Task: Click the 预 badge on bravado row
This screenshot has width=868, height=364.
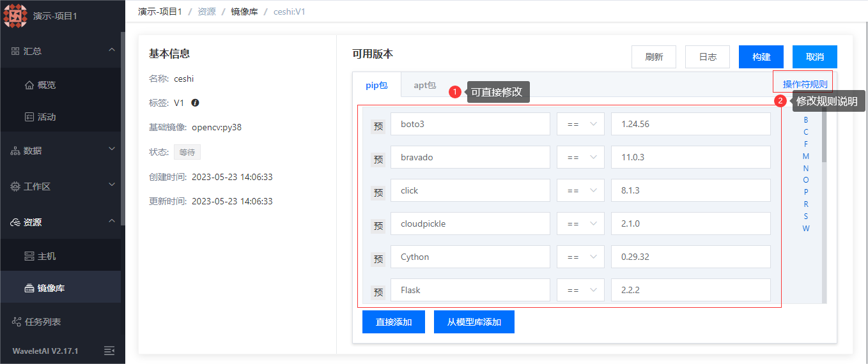Action: click(378, 159)
